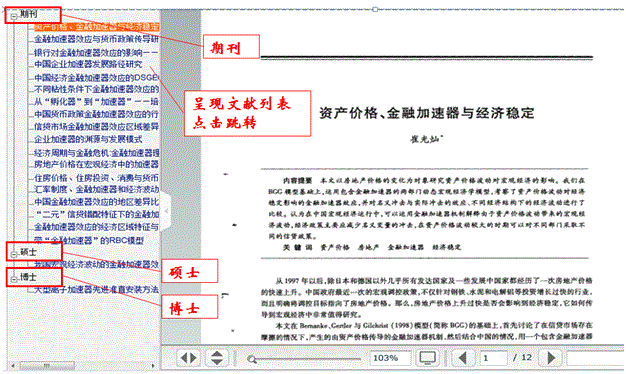Open 带"金融加速器"的RBC模型 entry
Viewport: 626px width, 374px height.
[x=89, y=240]
